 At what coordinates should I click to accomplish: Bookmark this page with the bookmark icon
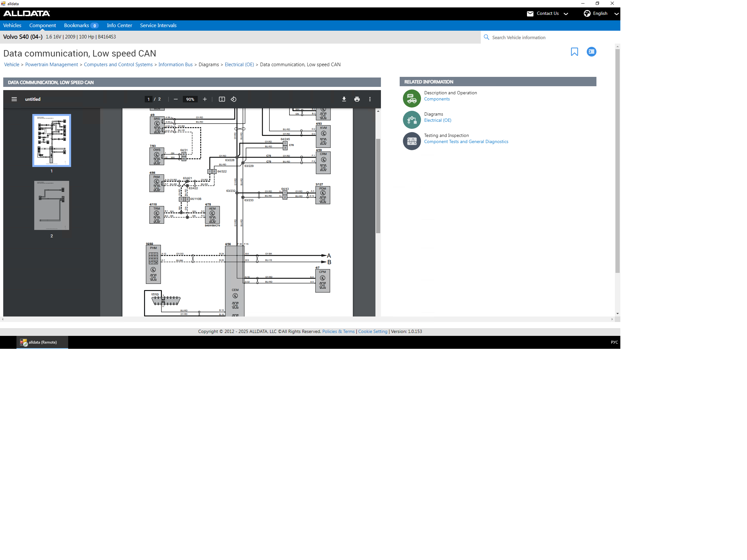tap(574, 52)
